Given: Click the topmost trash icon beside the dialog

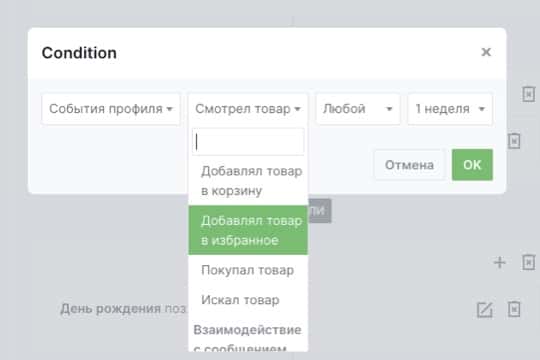Looking at the screenshot, I should [529, 94].
